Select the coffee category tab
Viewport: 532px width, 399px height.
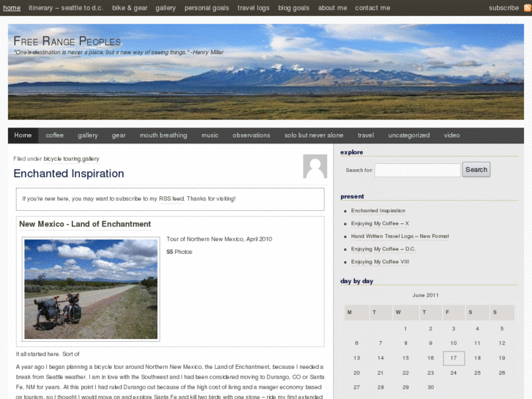click(55, 135)
